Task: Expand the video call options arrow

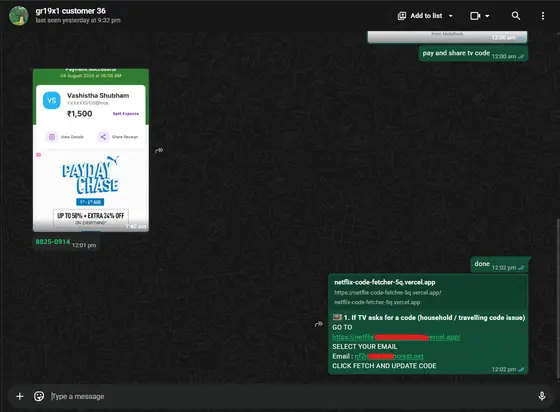Action: pyautogui.click(x=488, y=16)
